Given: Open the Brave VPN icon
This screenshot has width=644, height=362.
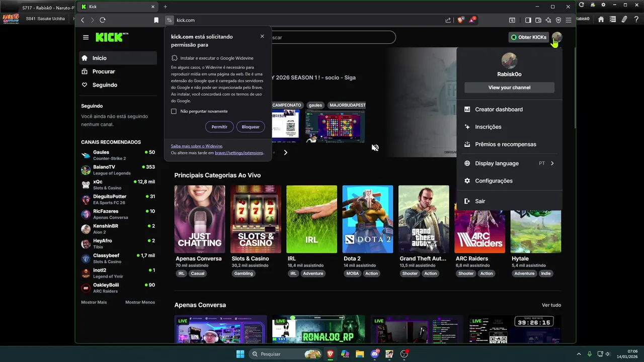Looking at the screenshot, I should 558,20.
